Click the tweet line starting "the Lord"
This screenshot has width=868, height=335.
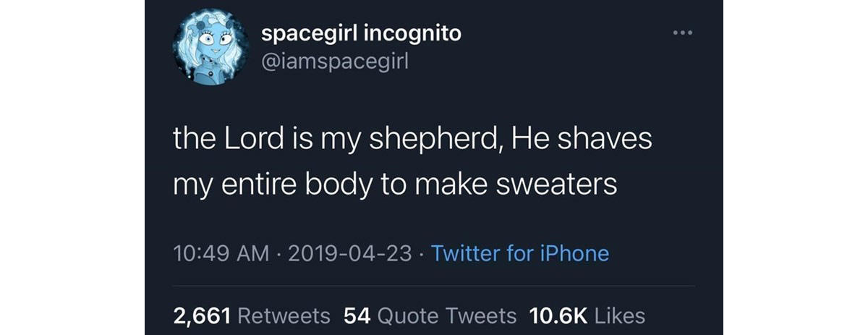[x=412, y=139]
